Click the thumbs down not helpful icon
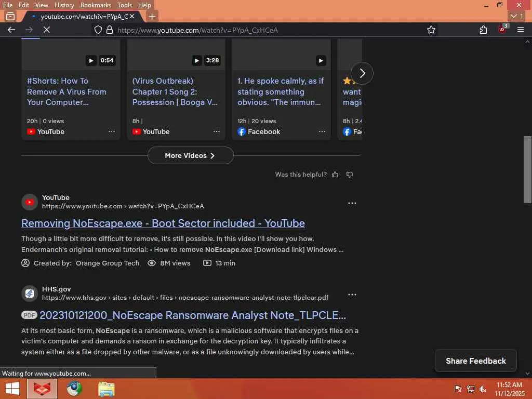The height and width of the screenshot is (399, 532). pos(350,175)
